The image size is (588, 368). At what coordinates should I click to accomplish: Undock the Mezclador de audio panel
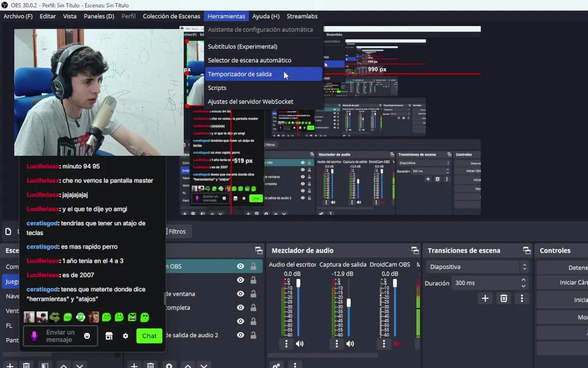click(415, 250)
